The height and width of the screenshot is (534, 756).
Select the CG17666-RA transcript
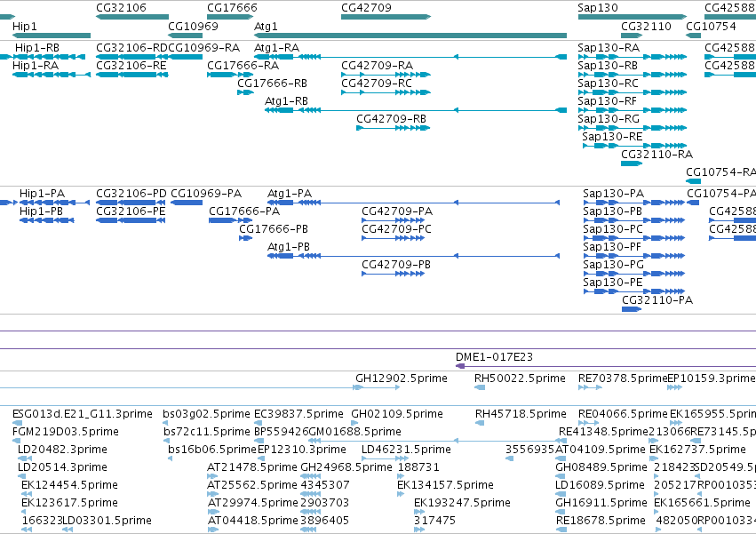[x=229, y=75]
